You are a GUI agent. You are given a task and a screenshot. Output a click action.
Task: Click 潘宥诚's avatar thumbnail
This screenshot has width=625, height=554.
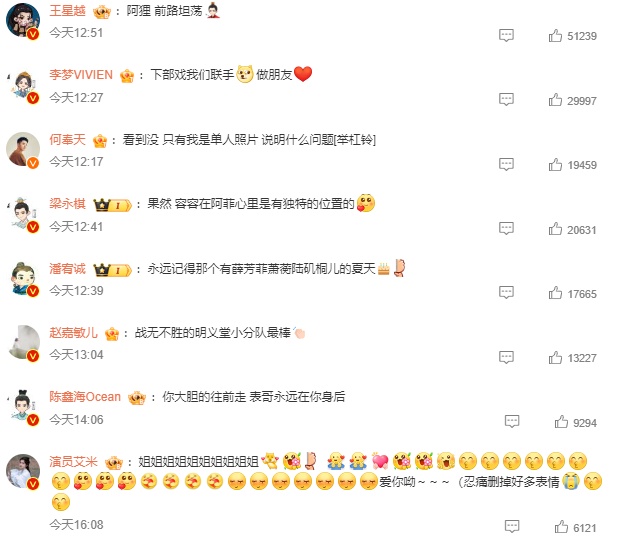23,279
